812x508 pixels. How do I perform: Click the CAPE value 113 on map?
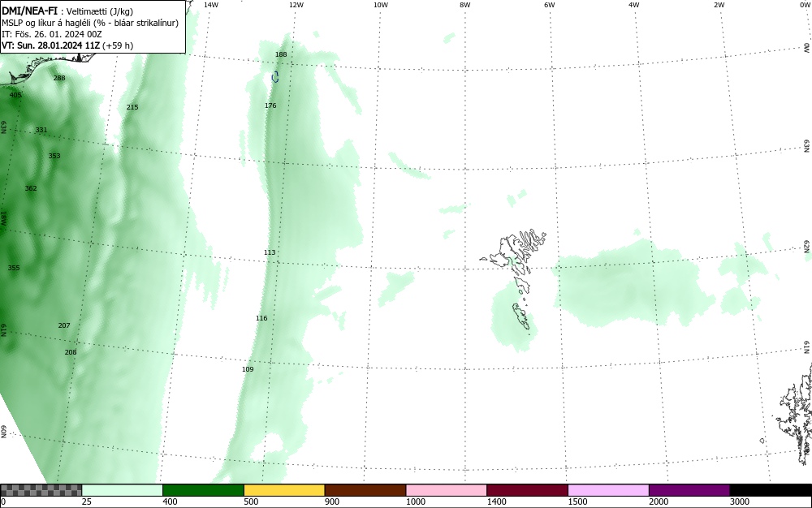pos(270,252)
